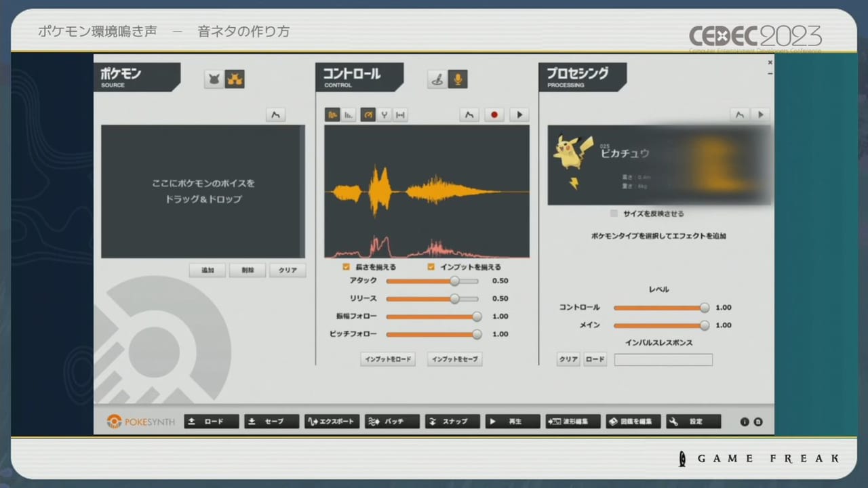Screen dimensions: 868x488
Task: Click the bottom bar ロード button
Action: pyautogui.click(x=212, y=422)
